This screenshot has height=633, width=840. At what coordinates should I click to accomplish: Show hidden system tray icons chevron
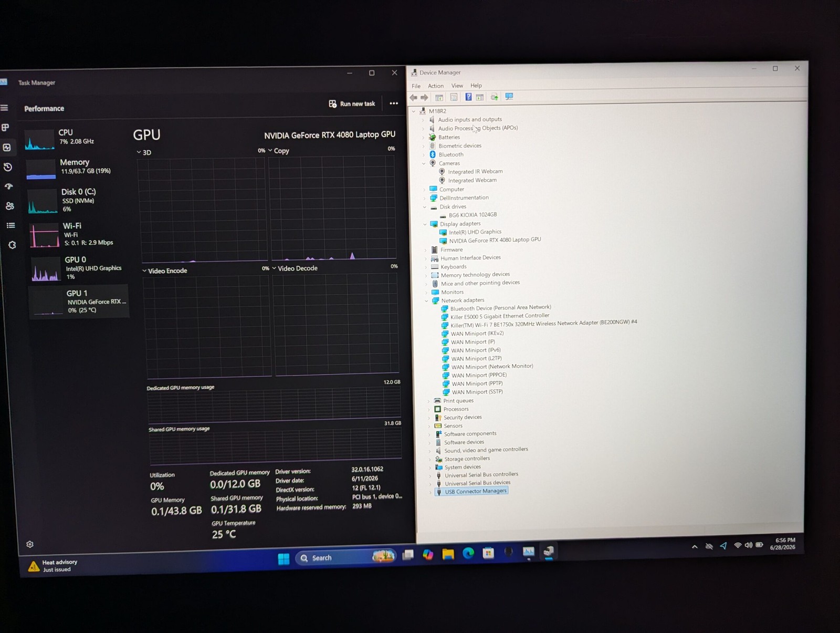point(695,547)
